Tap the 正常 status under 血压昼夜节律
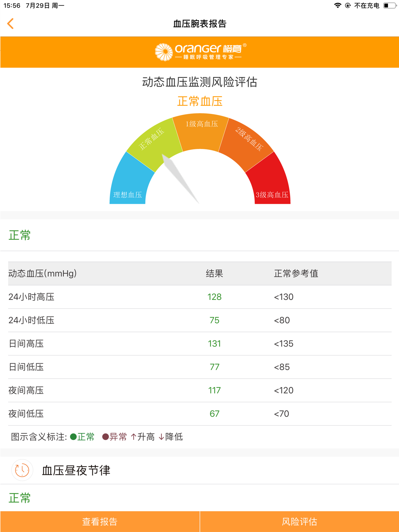The height and width of the screenshot is (532, 399). click(19, 498)
